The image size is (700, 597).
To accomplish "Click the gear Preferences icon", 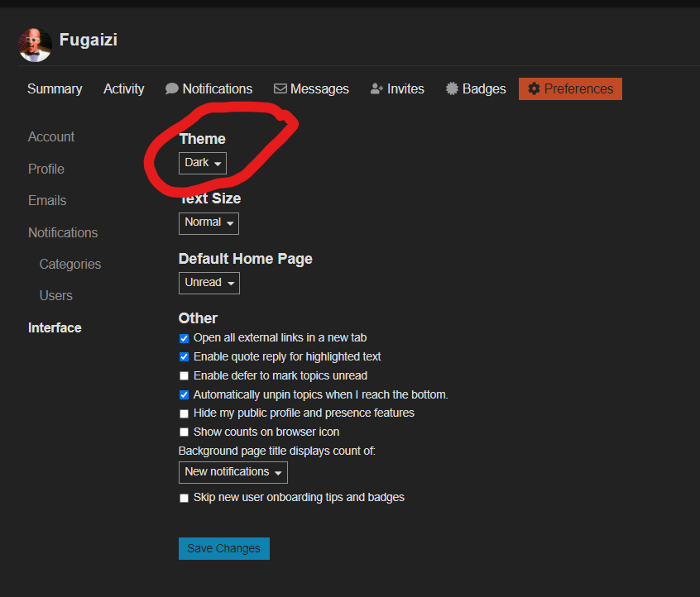I will 534,88.
